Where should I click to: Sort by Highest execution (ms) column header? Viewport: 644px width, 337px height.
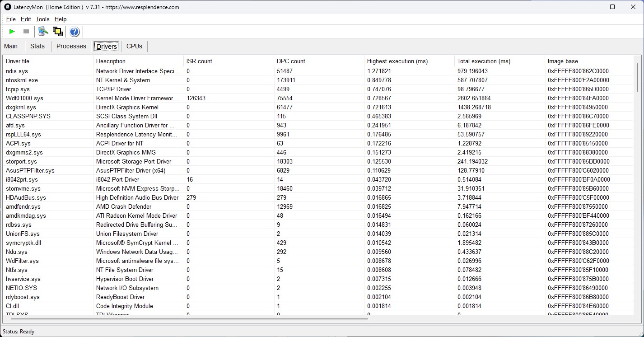point(397,61)
